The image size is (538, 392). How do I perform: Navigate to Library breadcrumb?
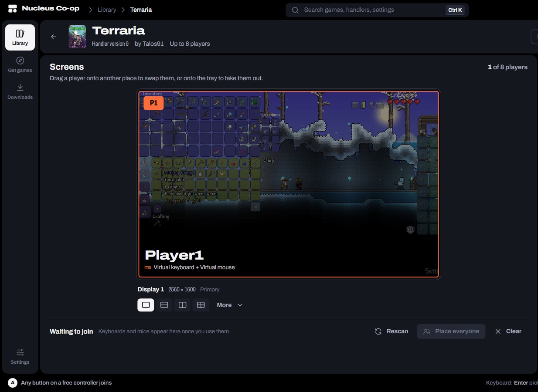coord(107,10)
